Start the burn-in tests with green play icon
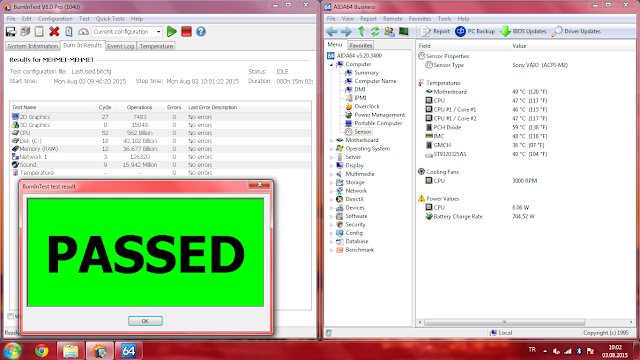 [x=172, y=31]
